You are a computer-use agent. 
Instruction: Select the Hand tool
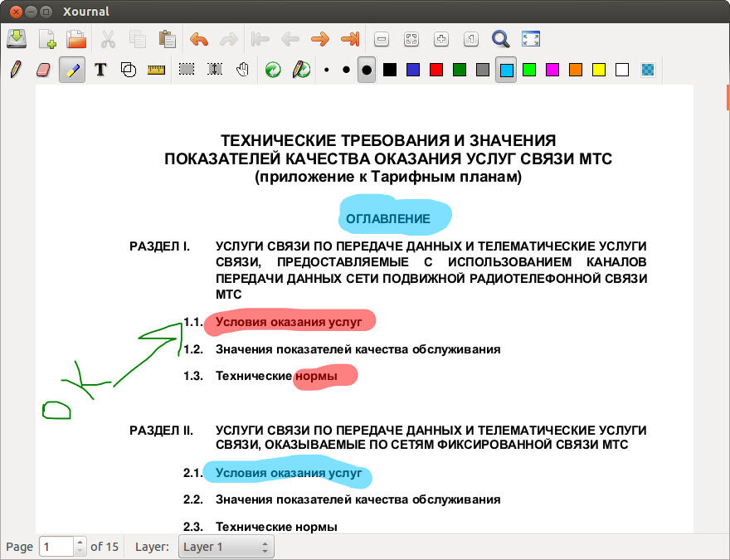tap(242, 70)
